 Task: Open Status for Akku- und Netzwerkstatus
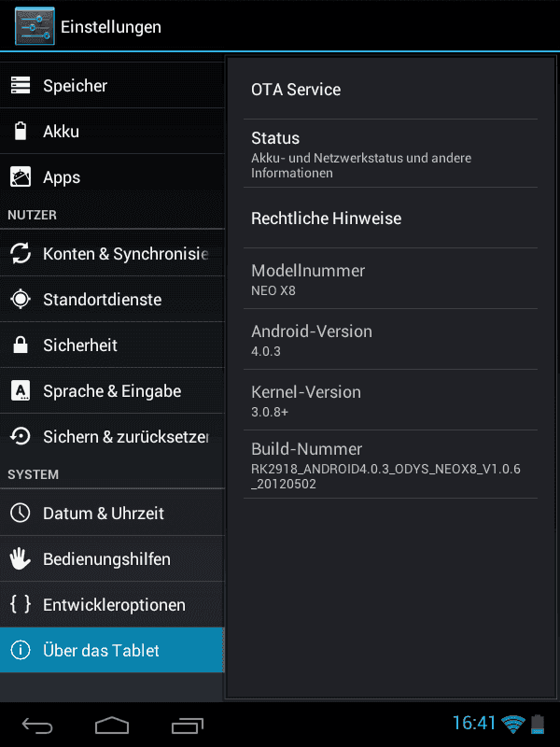(390, 153)
